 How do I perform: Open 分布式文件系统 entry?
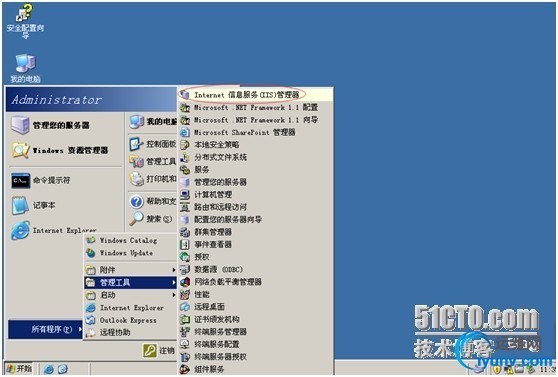point(255,157)
